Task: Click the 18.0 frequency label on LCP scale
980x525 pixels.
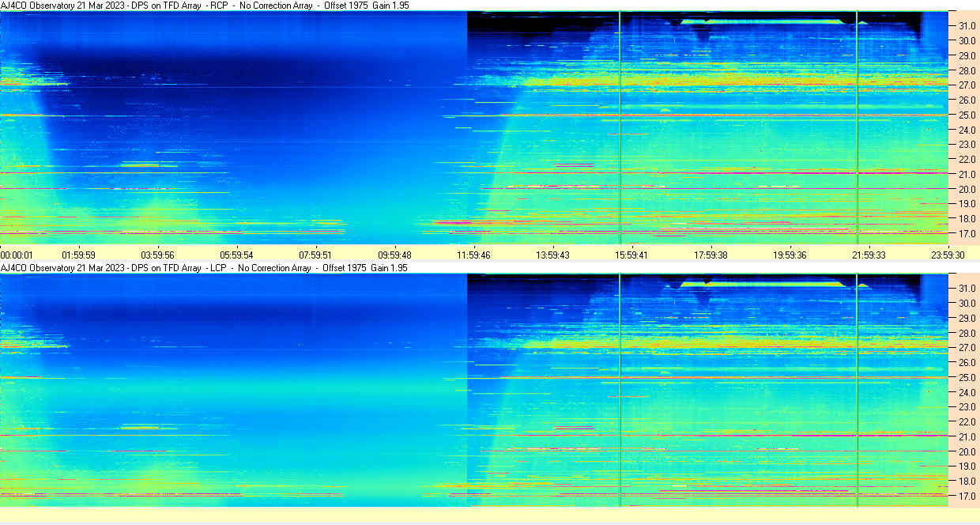Action: point(967,482)
